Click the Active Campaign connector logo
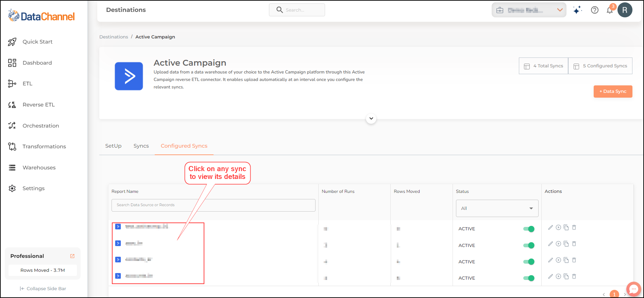This screenshot has height=298, width=644. (129, 76)
